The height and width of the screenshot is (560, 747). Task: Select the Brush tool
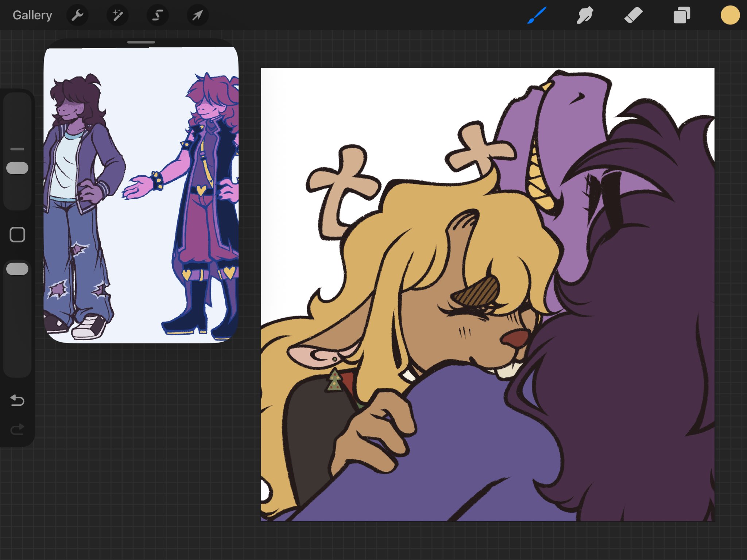pyautogui.click(x=537, y=15)
